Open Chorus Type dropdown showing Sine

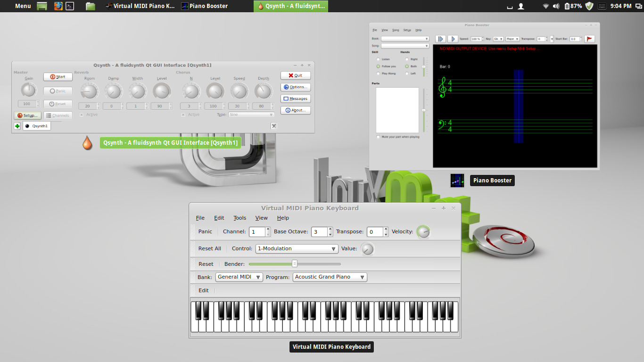pyautogui.click(x=251, y=115)
